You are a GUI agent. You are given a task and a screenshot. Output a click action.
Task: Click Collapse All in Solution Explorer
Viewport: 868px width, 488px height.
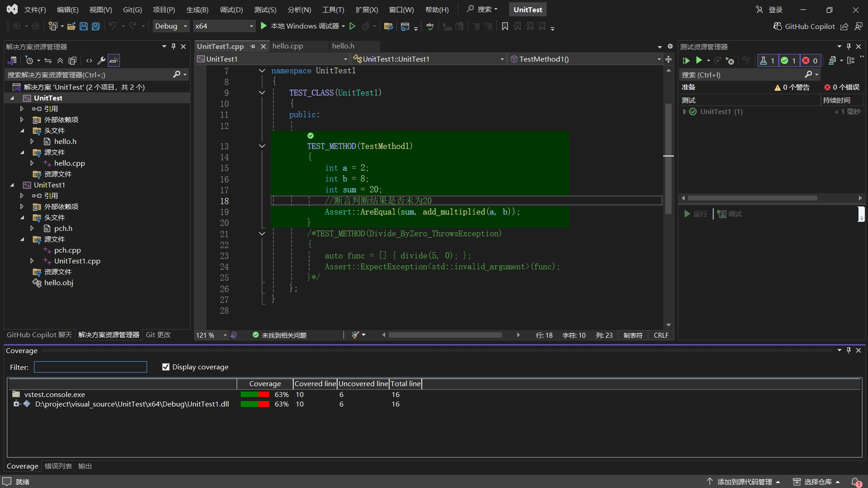[60, 60]
